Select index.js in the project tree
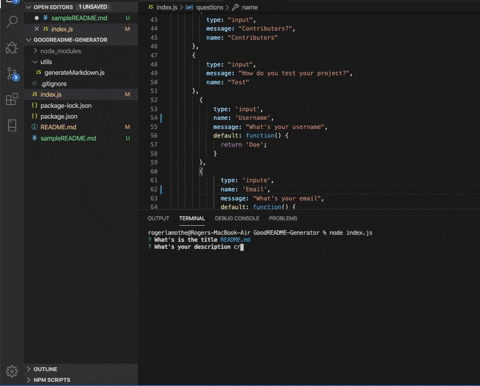The height and width of the screenshot is (386, 480). point(51,94)
